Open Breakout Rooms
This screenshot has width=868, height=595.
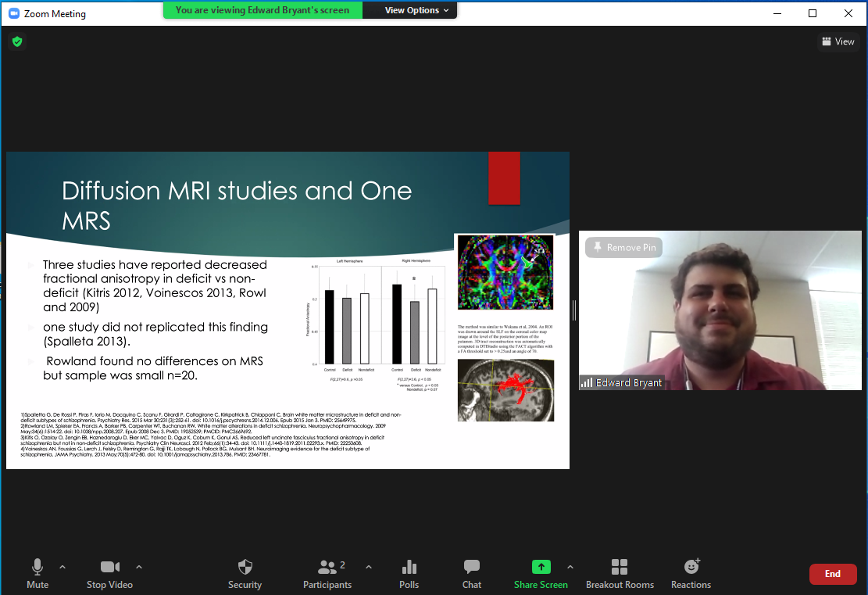pyautogui.click(x=620, y=573)
